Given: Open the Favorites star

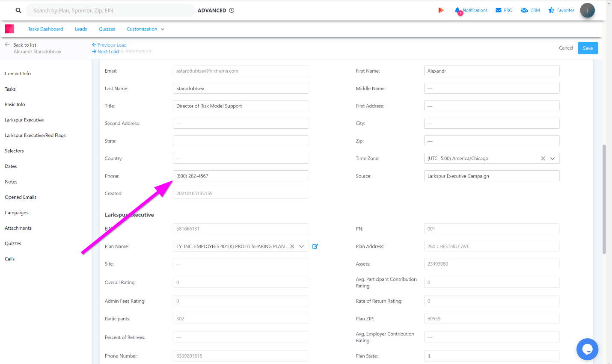Looking at the screenshot, I should click(x=552, y=10).
